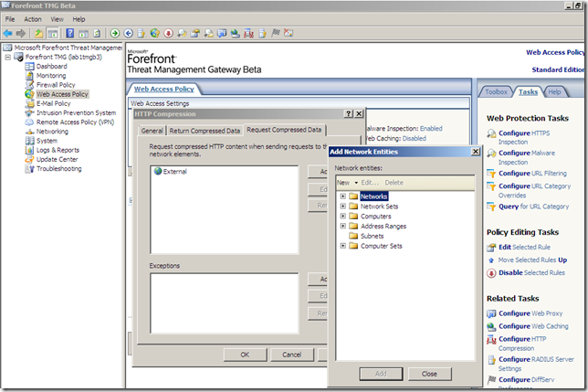Click Configure Web Caching link
Screen dimensions: 588x392
coord(533,326)
